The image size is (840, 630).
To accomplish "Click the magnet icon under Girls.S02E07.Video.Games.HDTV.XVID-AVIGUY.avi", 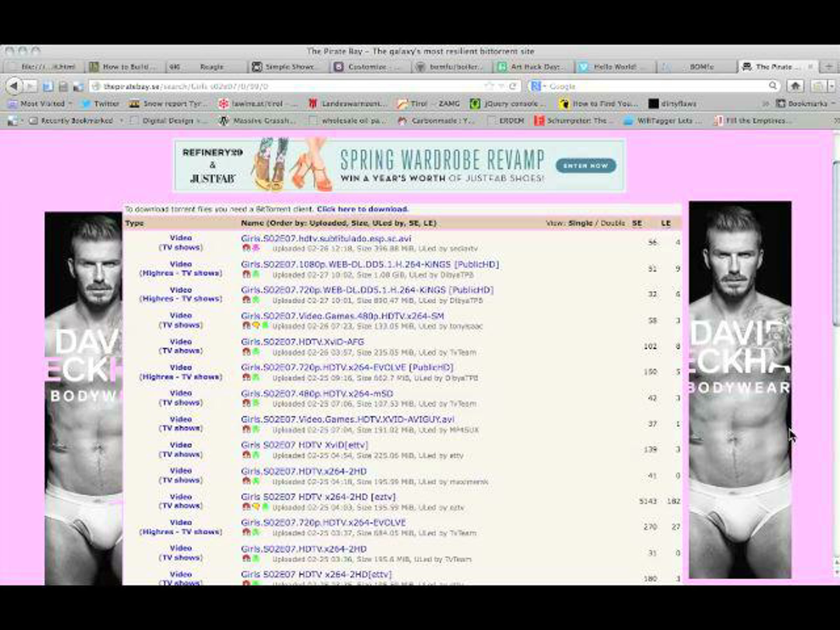I will 246,429.
